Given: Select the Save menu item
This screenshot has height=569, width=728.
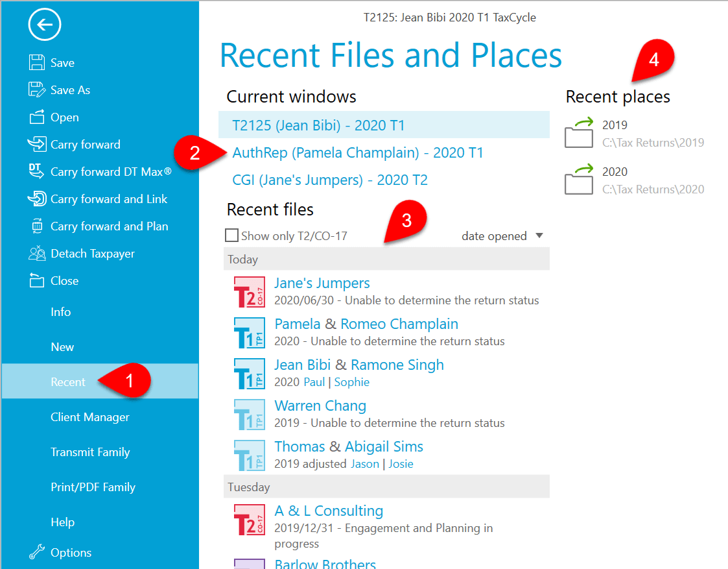Looking at the screenshot, I should 62,63.
